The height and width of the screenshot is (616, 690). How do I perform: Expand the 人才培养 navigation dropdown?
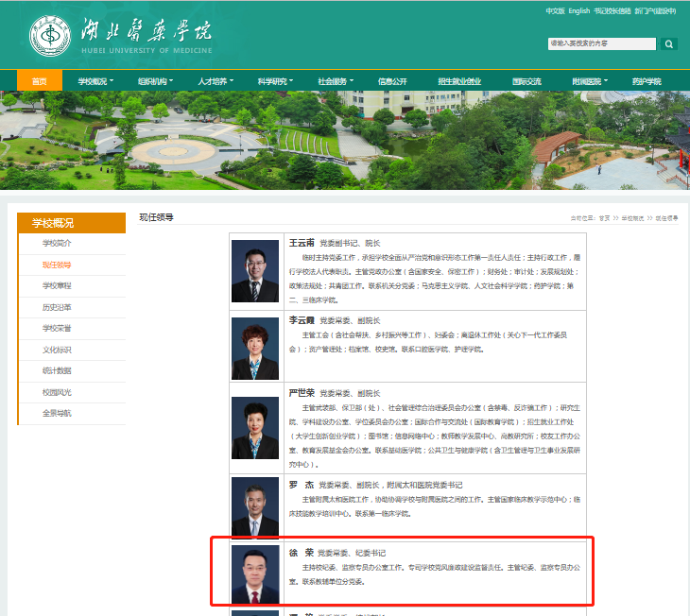point(216,81)
